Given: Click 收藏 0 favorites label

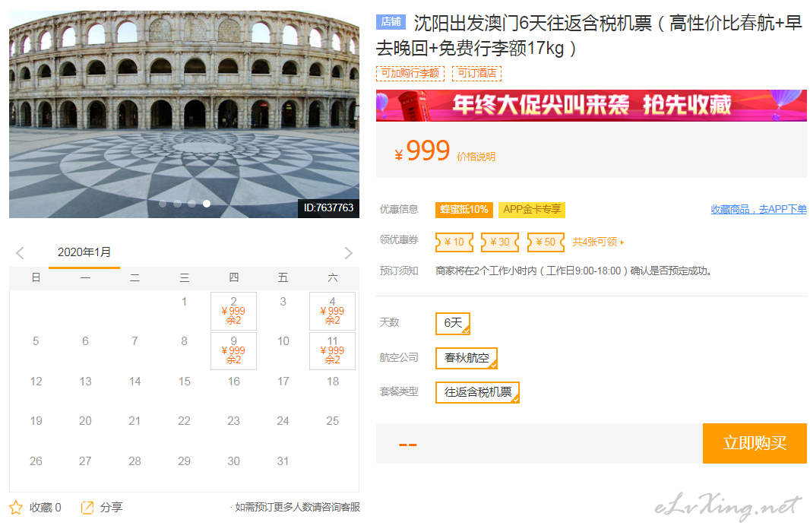Looking at the screenshot, I should click(x=45, y=507).
